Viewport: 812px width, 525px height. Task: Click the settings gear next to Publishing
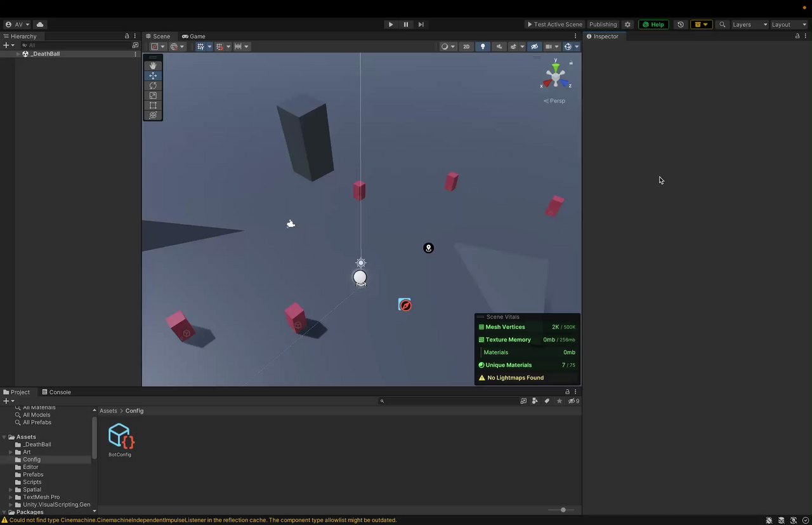[627, 25]
